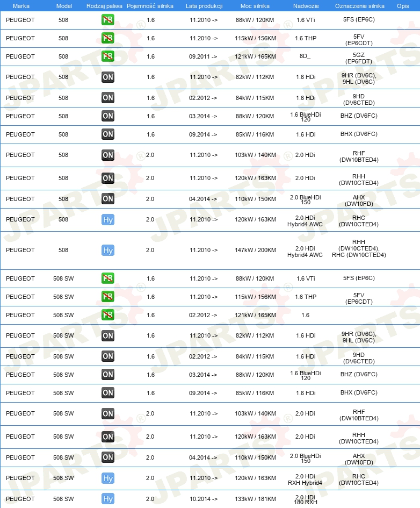420x508 pixels.
Task: Click ON diesel icon in 508 03.2014 row
Action: pos(108,116)
